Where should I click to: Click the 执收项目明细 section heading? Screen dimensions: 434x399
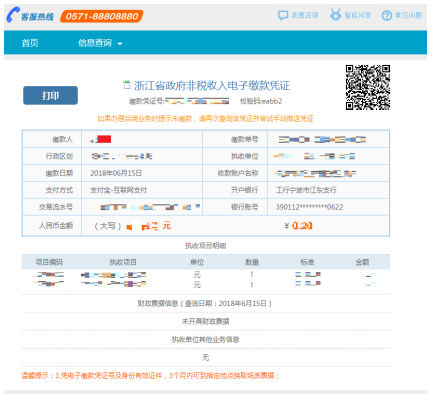coord(206,246)
